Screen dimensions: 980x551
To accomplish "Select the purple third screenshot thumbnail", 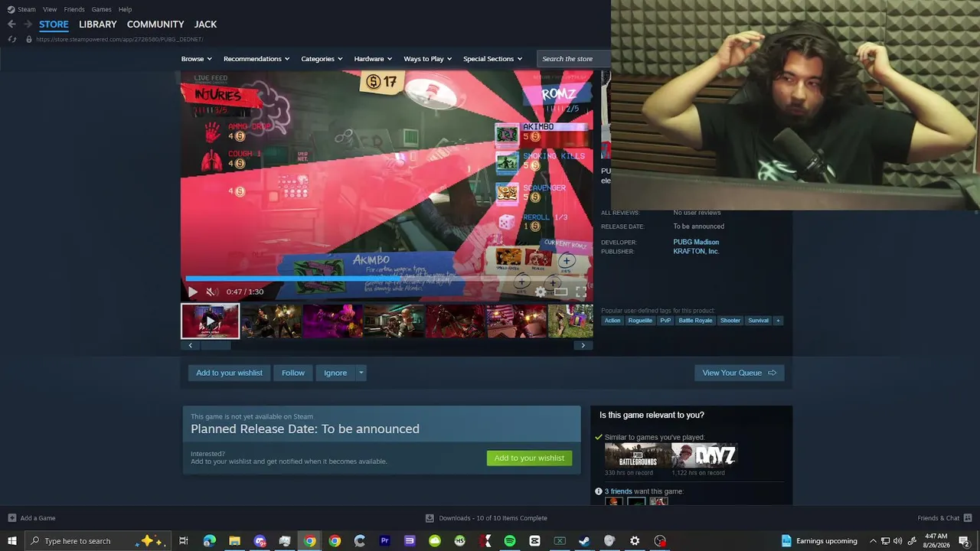I will coord(332,321).
